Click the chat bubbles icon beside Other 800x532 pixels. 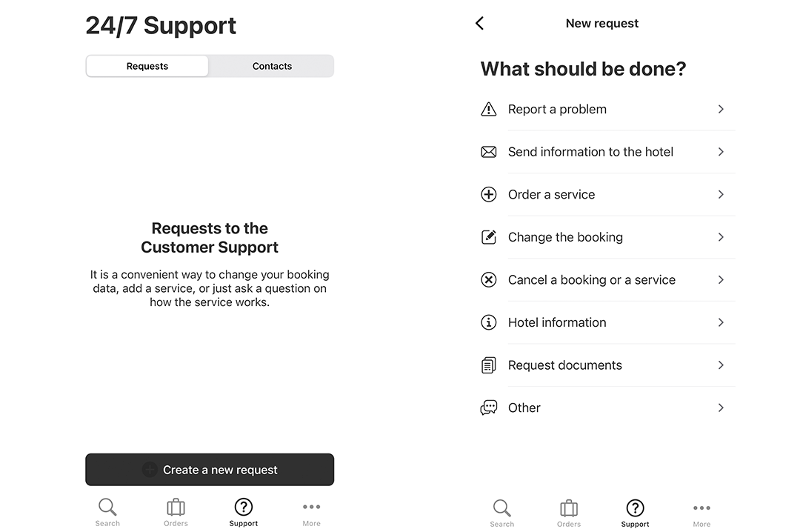pos(488,408)
